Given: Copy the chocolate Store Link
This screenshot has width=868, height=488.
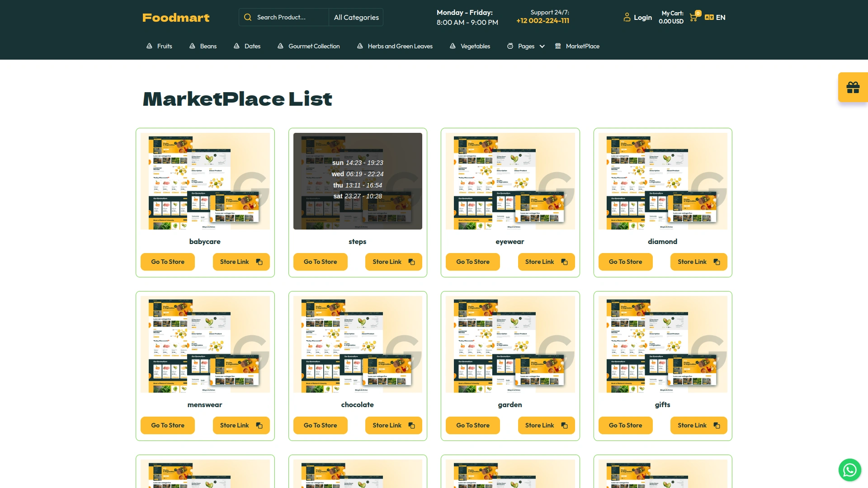Looking at the screenshot, I should click(x=393, y=425).
